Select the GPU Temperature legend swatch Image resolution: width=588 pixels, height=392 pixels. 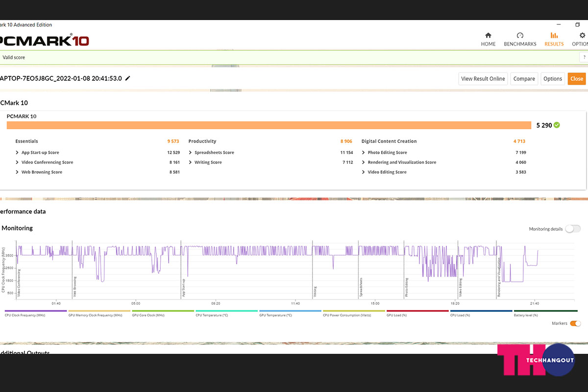291,311
